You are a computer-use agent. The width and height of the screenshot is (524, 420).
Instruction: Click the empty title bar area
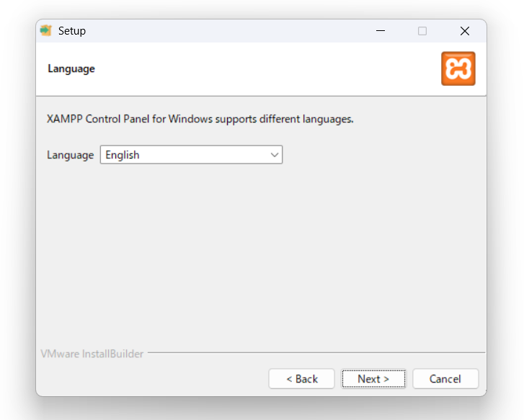coord(231,31)
